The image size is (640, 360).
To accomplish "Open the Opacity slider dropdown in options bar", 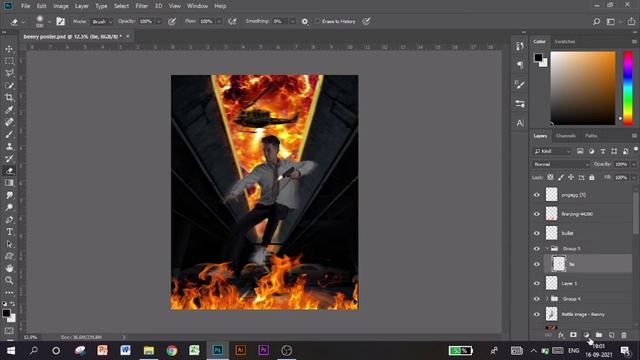I will click(x=159, y=22).
